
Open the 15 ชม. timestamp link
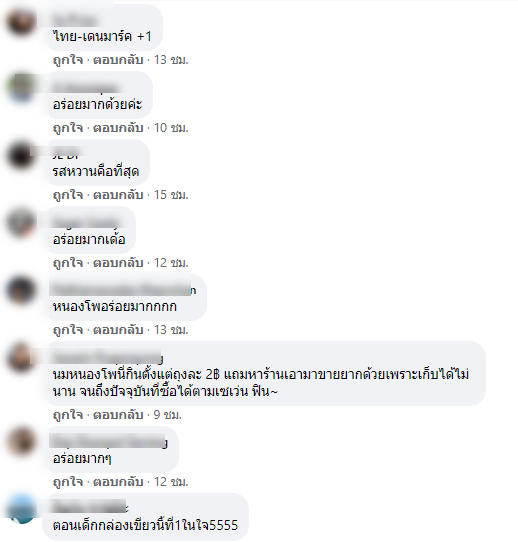pyautogui.click(x=171, y=195)
